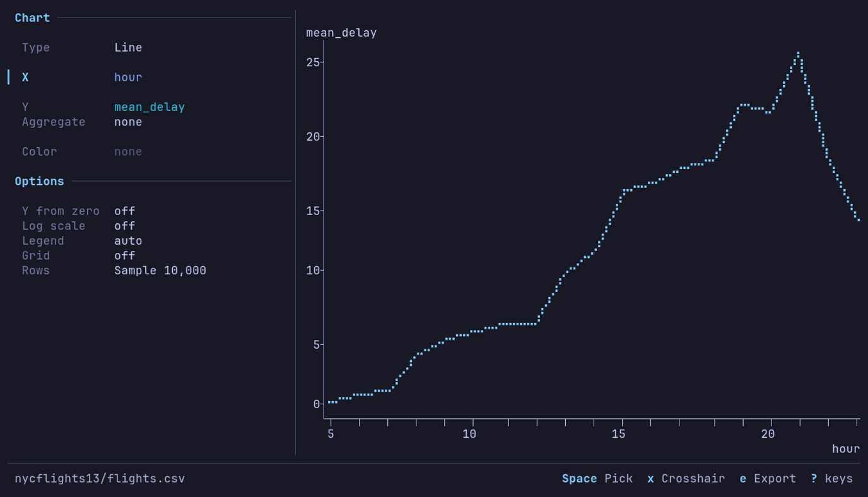
Task: Click the file path nycflights13/flights.csv
Action: (x=100, y=479)
